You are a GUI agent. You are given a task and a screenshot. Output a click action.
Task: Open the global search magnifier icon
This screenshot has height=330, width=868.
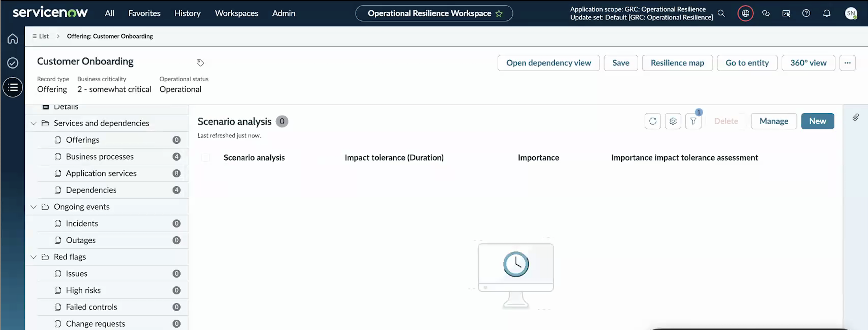(721, 13)
